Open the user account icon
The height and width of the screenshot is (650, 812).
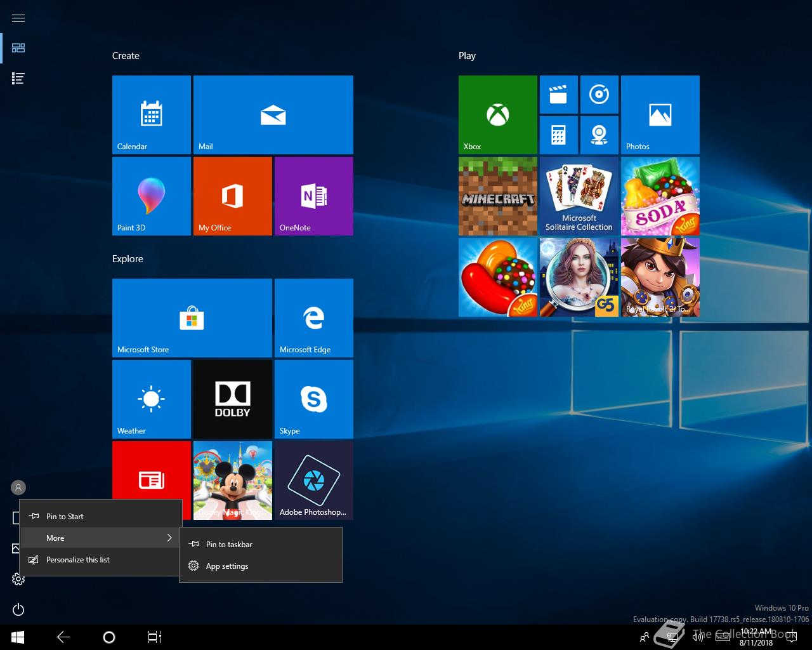point(18,487)
